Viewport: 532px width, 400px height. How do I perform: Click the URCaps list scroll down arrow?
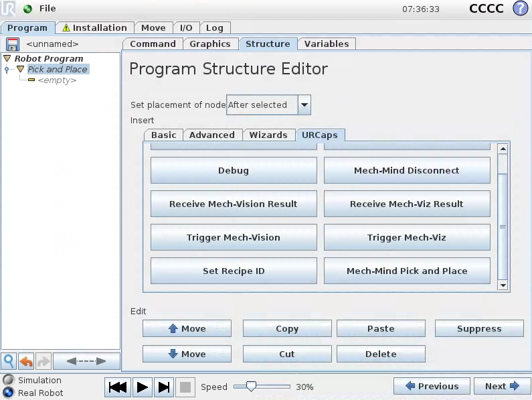(503, 285)
